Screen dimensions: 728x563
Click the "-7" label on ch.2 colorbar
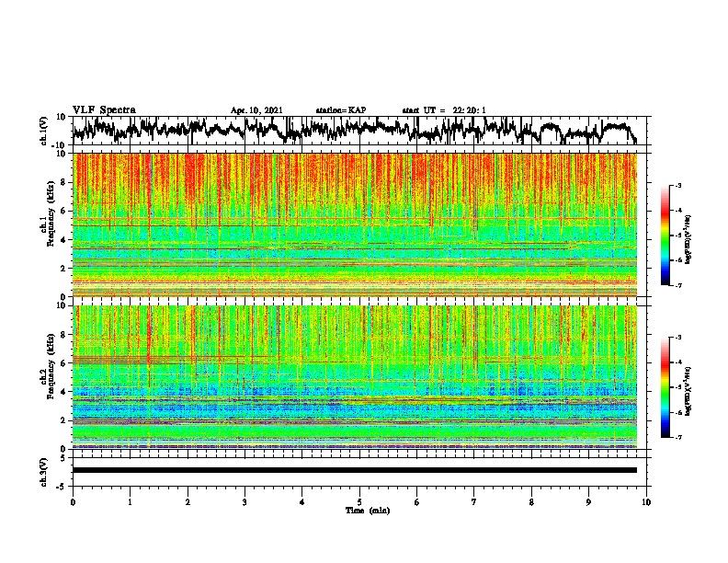(x=678, y=437)
